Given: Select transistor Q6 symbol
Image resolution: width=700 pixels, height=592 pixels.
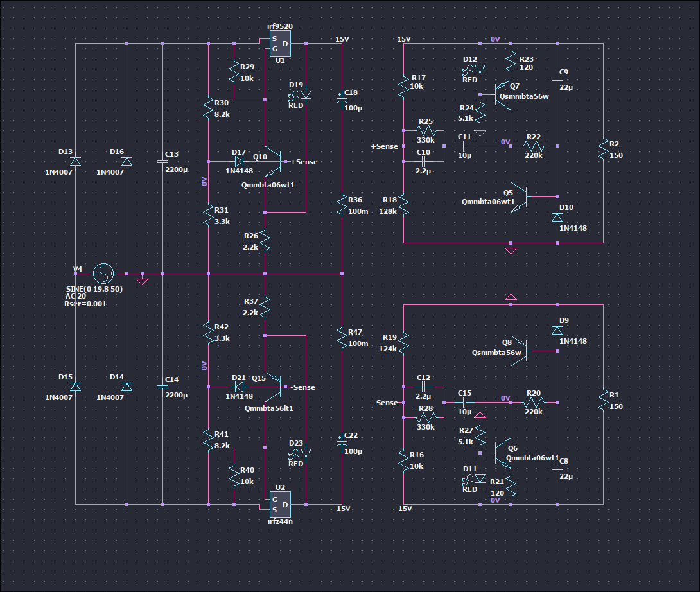Looking at the screenshot, I should (x=503, y=453).
